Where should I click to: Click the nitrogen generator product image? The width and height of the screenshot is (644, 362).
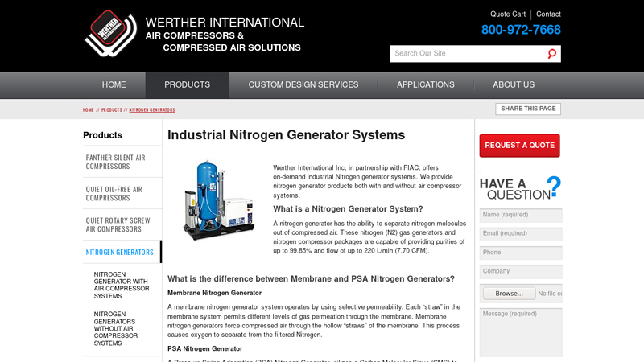pyautogui.click(x=218, y=200)
